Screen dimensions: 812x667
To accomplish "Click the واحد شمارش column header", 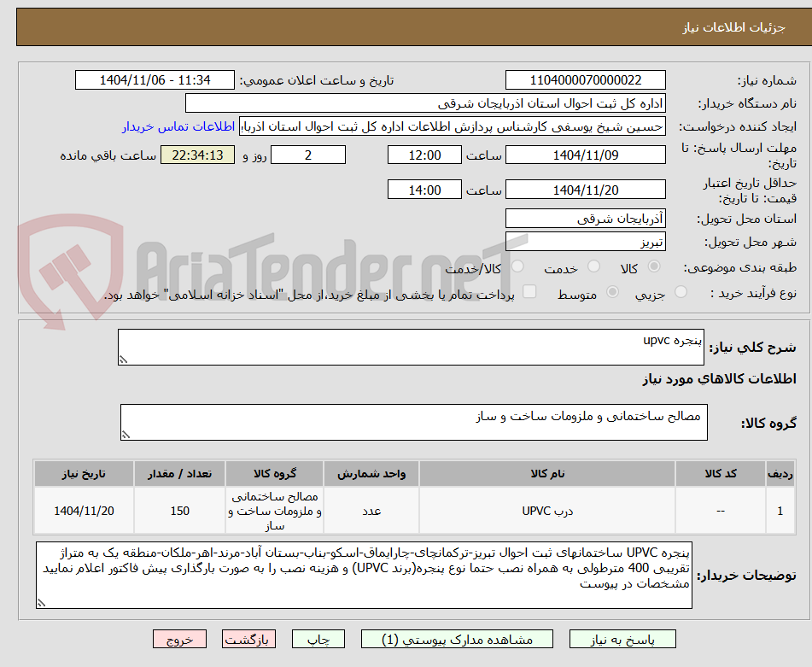I will point(371,473).
